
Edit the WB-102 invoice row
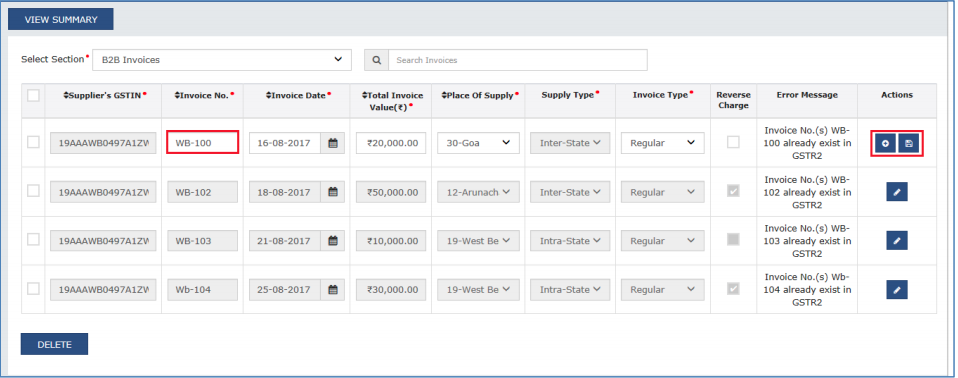pos(897,192)
